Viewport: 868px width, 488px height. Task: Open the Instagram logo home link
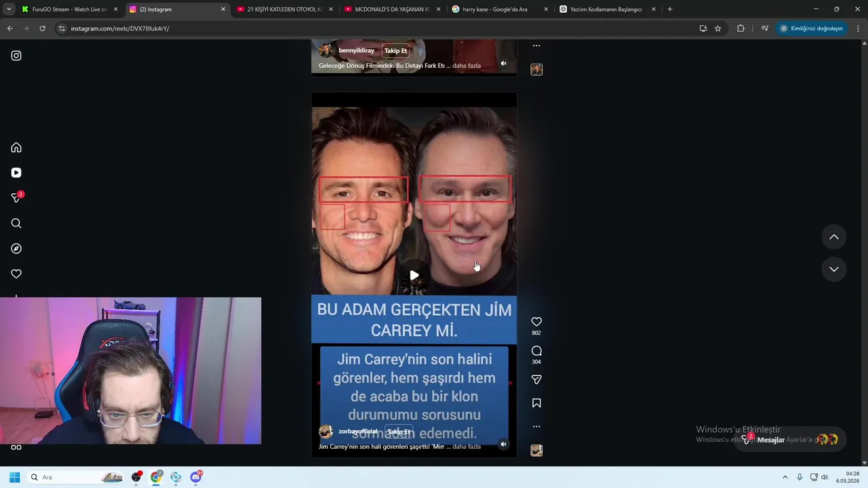(16, 56)
